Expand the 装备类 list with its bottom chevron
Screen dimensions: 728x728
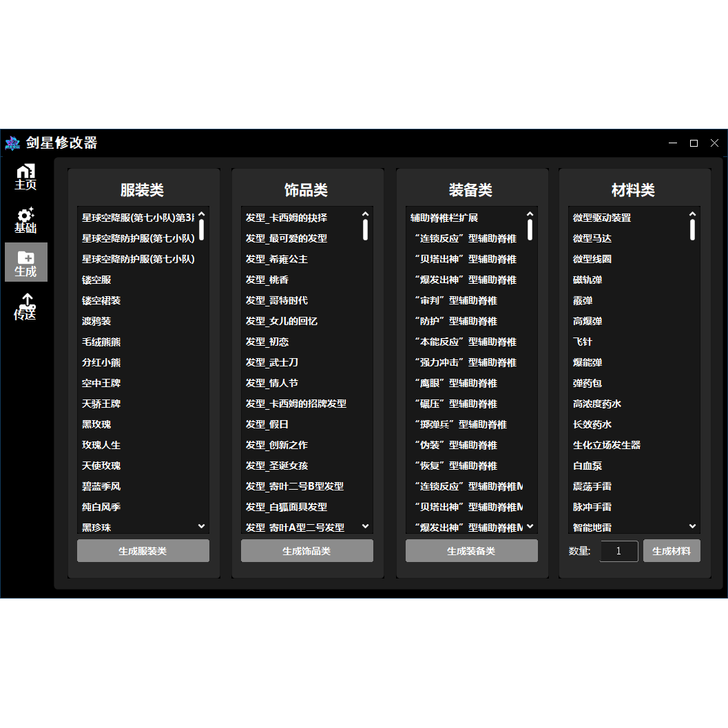tap(530, 527)
